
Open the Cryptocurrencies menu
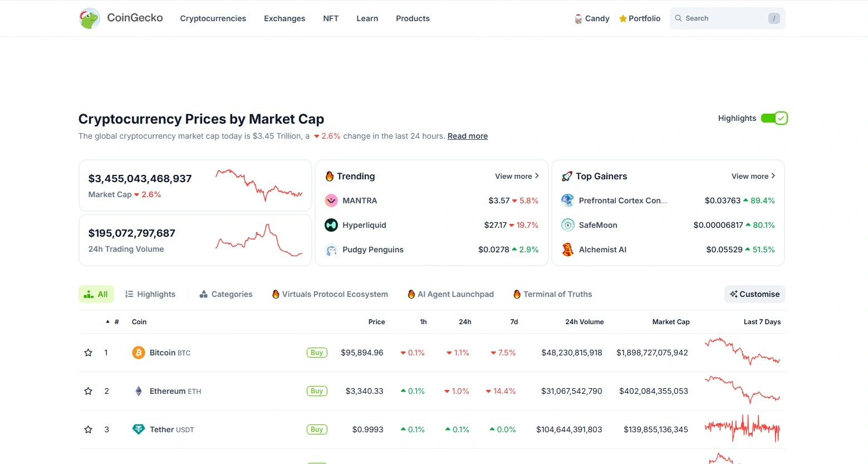tap(213, 18)
